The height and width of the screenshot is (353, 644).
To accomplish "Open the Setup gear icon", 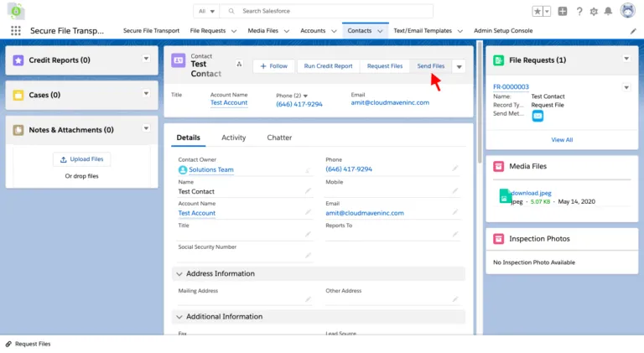I will click(594, 12).
